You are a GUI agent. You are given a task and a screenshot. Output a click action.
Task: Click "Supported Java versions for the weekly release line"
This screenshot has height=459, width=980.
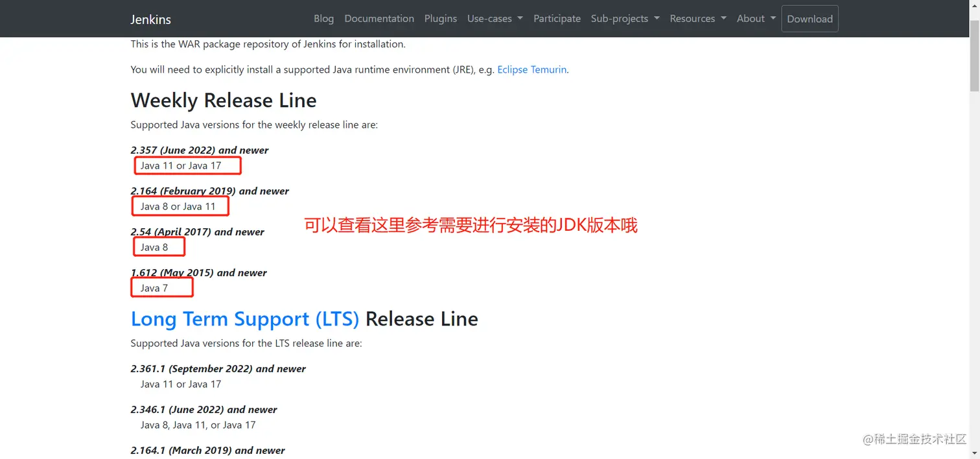pos(254,124)
